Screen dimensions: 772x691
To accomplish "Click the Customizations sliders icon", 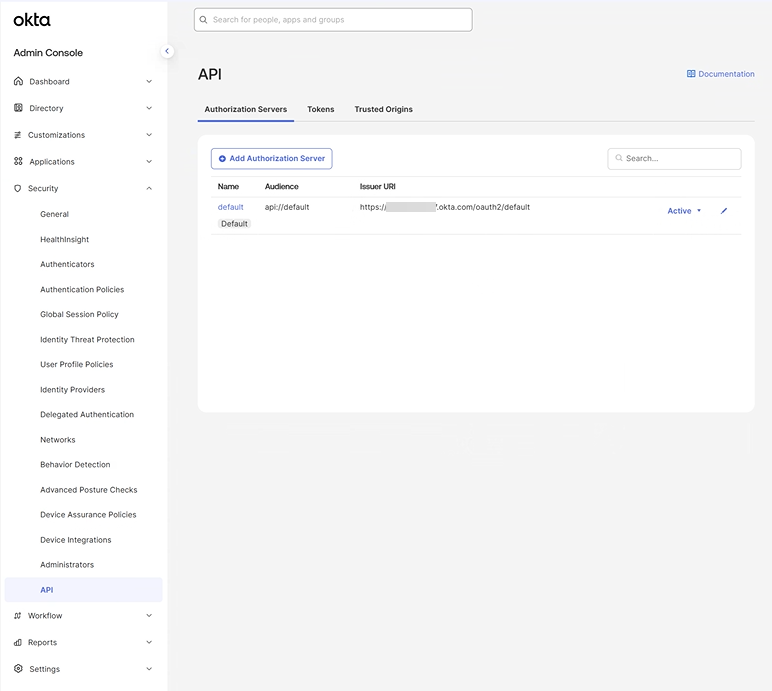I will coord(18,135).
